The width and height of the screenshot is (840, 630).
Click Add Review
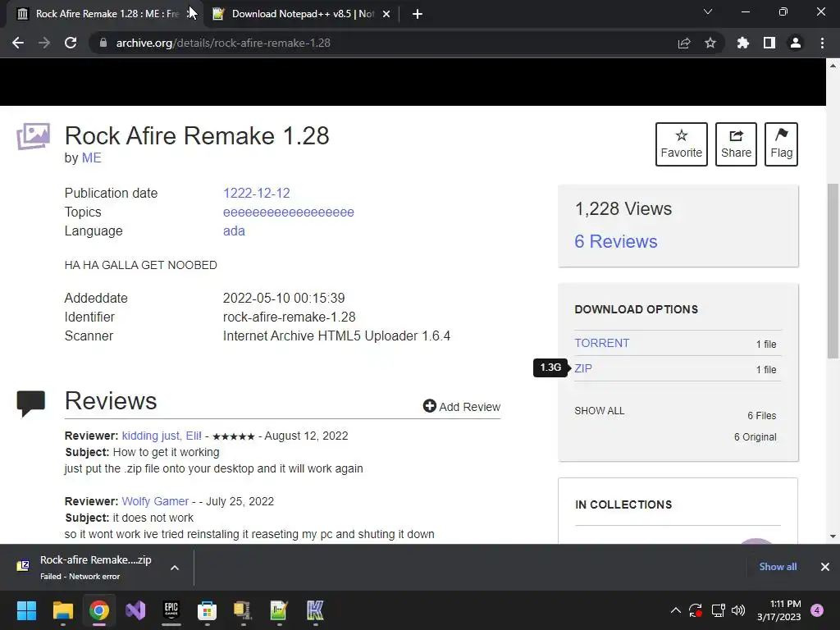461,407
